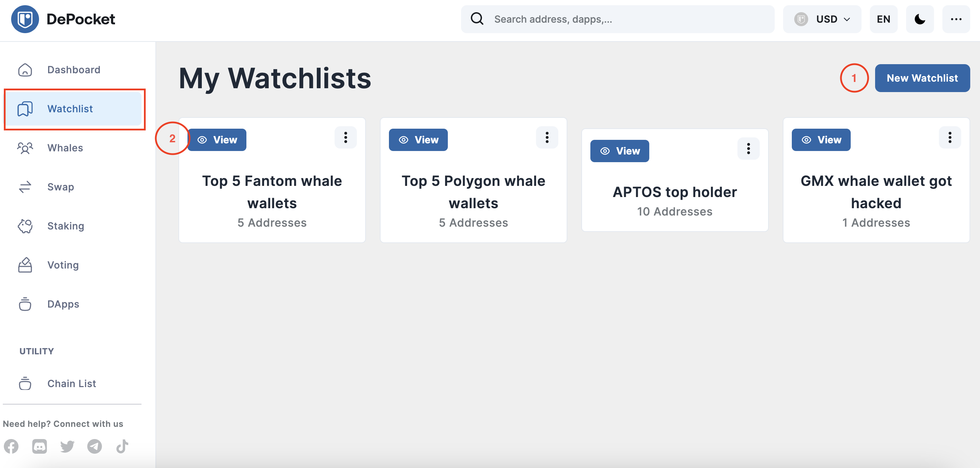
Task: Open the Twitter social icon
Action: pos(67,446)
